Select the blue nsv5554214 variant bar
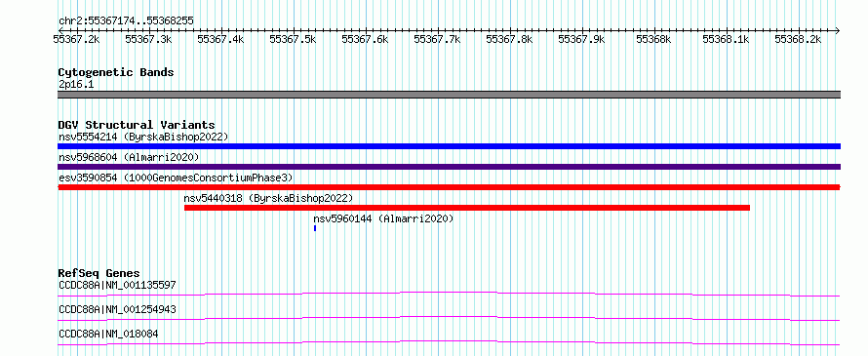The image size is (868, 356). pos(449,146)
